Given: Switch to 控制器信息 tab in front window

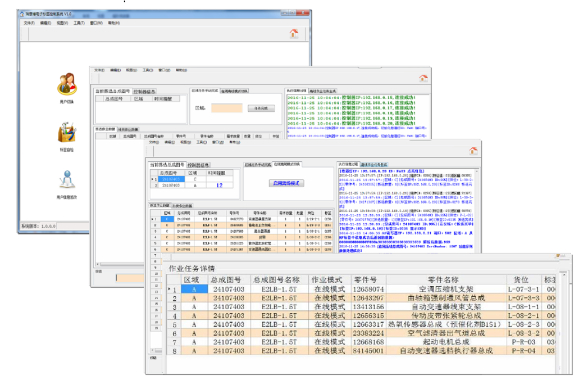Looking at the screenshot, I should coord(198,165).
